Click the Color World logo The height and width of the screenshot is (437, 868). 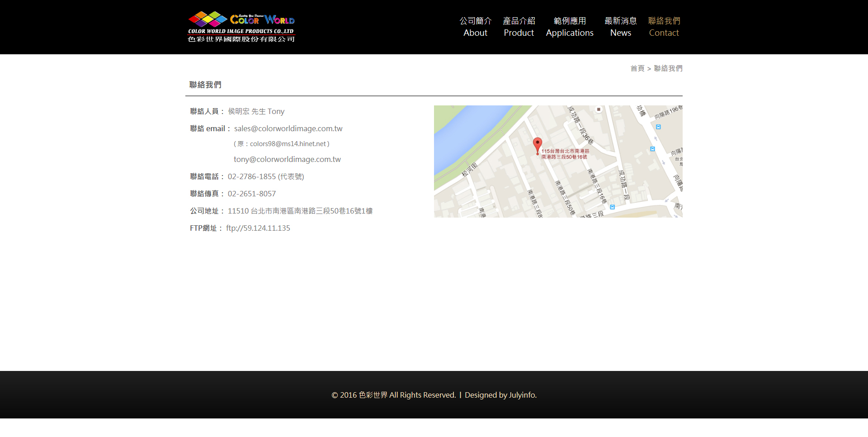coord(241,27)
